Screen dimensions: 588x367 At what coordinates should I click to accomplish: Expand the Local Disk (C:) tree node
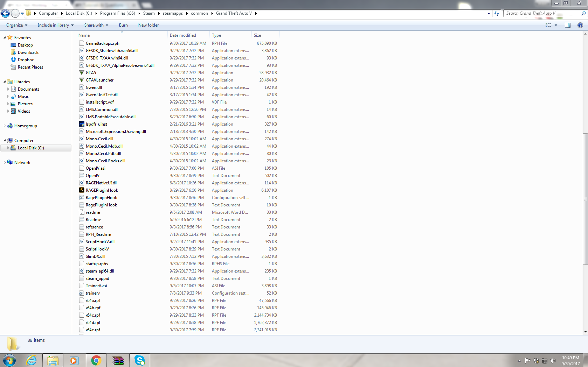pyautogui.click(x=8, y=148)
